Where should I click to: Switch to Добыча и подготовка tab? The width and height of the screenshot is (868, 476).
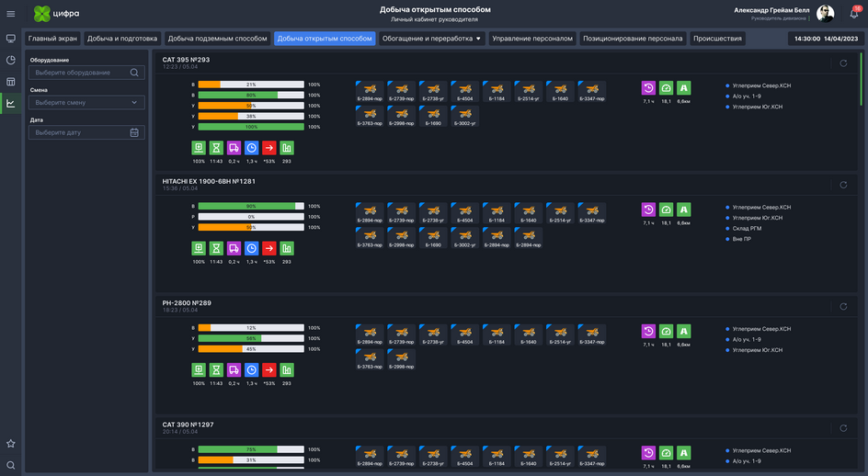pyautogui.click(x=122, y=39)
